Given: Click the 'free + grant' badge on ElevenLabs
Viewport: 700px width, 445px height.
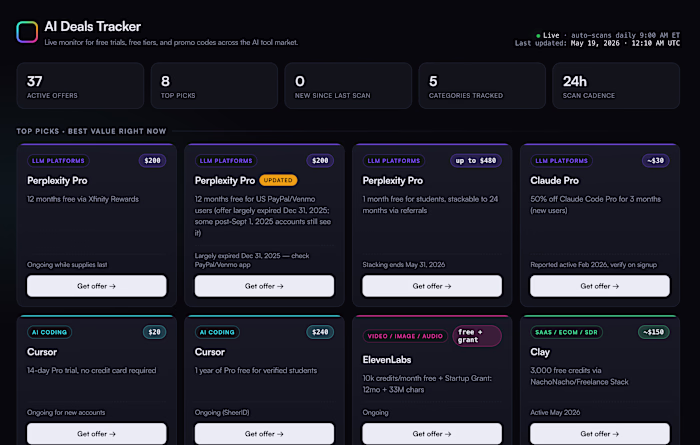Looking at the screenshot, I should point(477,336).
